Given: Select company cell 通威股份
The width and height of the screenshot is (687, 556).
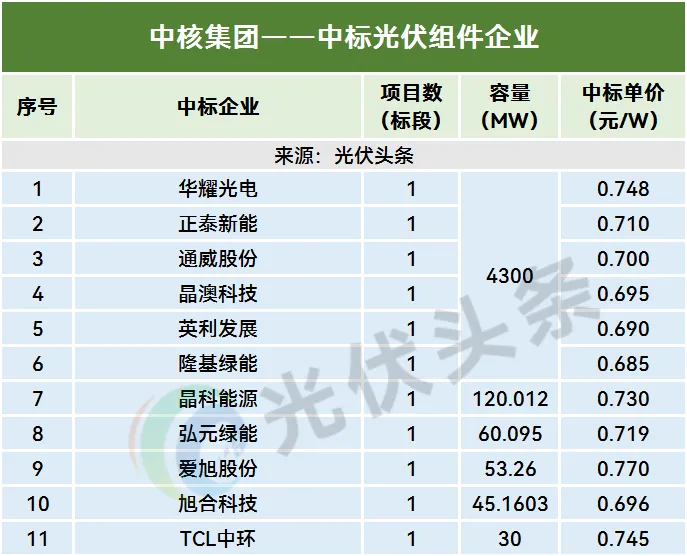Looking at the screenshot, I should [x=218, y=259].
